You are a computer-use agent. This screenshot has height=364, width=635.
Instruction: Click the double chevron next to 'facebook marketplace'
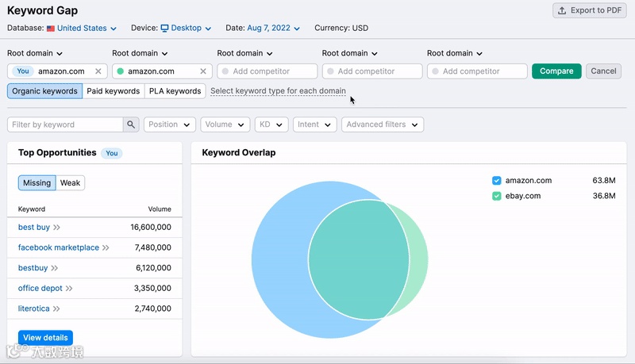coord(106,247)
